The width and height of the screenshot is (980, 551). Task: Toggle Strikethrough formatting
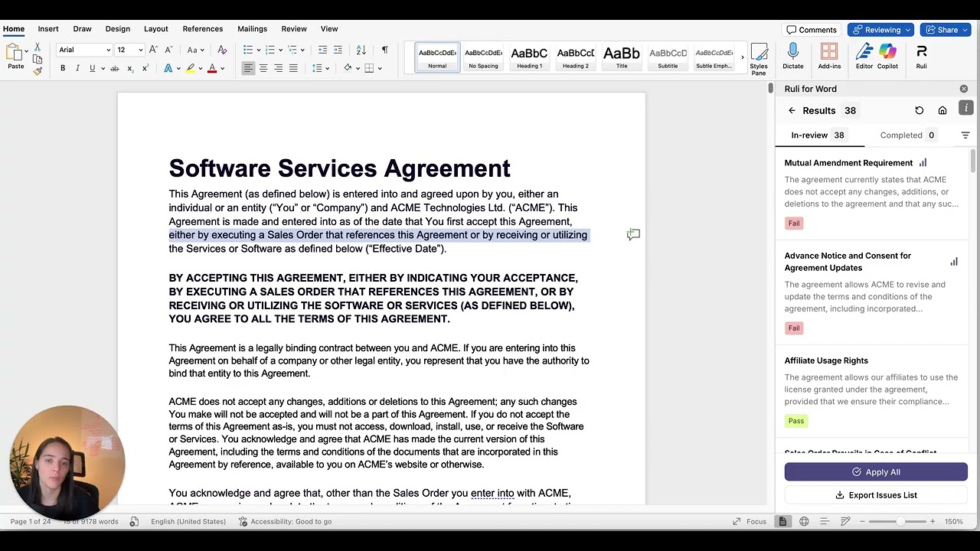tap(115, 68)
